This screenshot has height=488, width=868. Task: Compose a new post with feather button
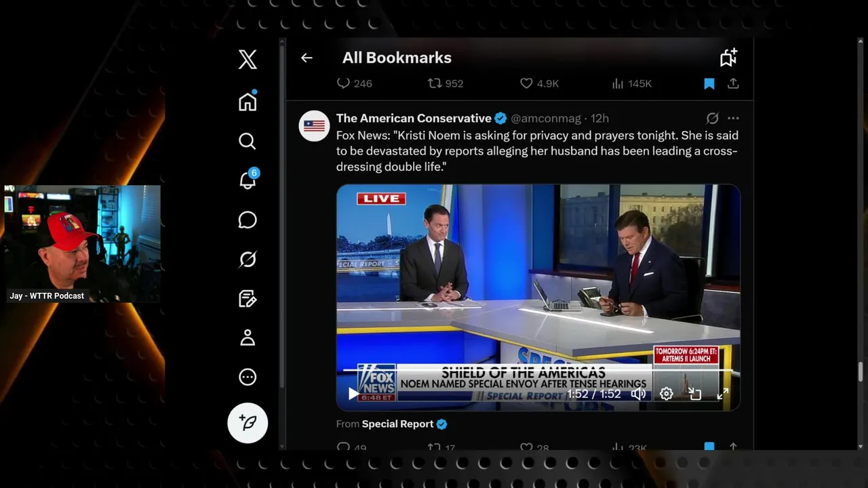coord(248,423)
